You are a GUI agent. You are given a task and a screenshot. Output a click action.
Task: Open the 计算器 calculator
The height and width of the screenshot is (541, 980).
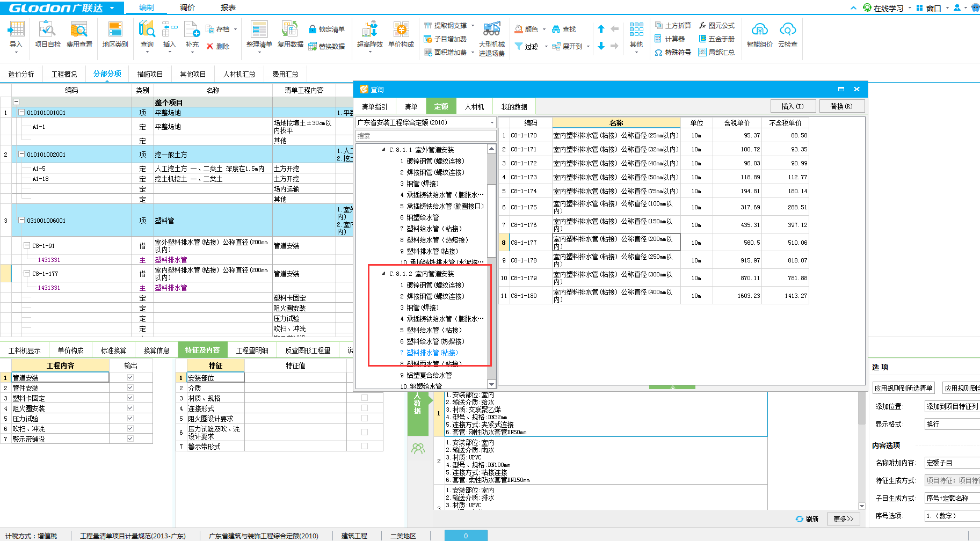(x=670, y=39)
